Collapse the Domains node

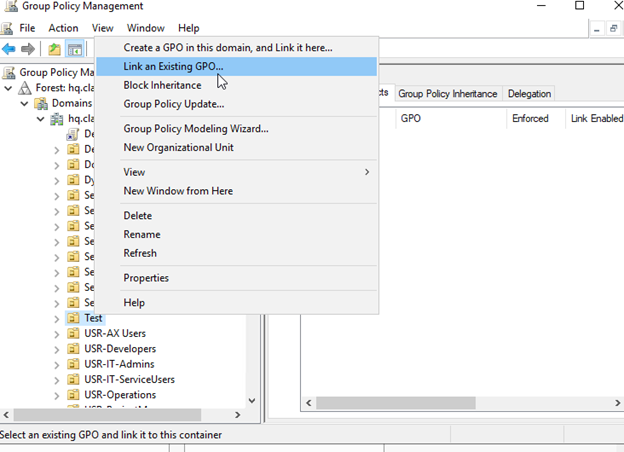tap(25, 103)
